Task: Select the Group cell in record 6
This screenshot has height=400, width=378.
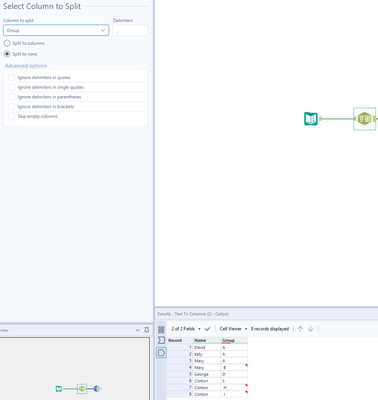Action: pyautogui.click(x=234, y=381)
